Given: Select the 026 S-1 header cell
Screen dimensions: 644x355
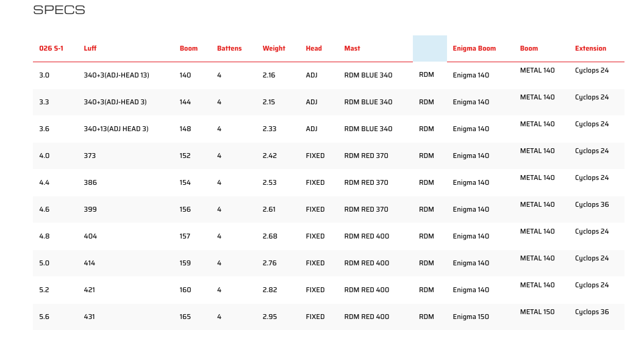Looking at the screenshot, I should pyautogui.click(x=51, y=48).
